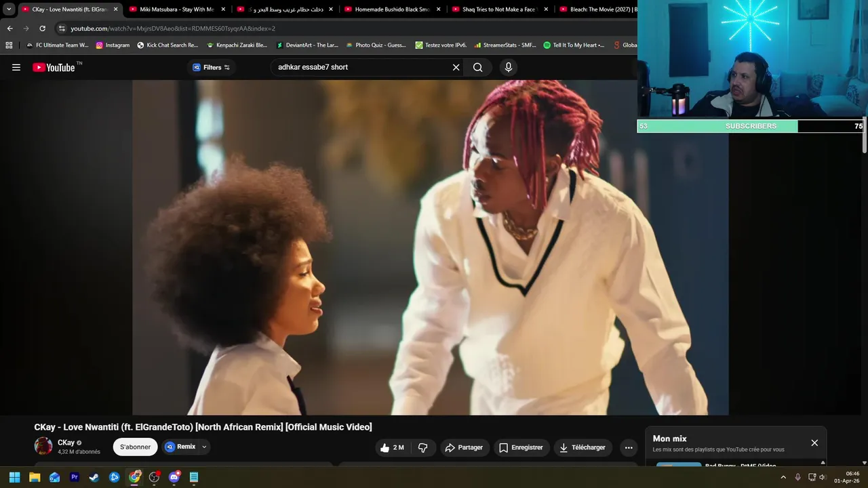
Task: Open the site info icon in address bar
Action: point(62,28)
